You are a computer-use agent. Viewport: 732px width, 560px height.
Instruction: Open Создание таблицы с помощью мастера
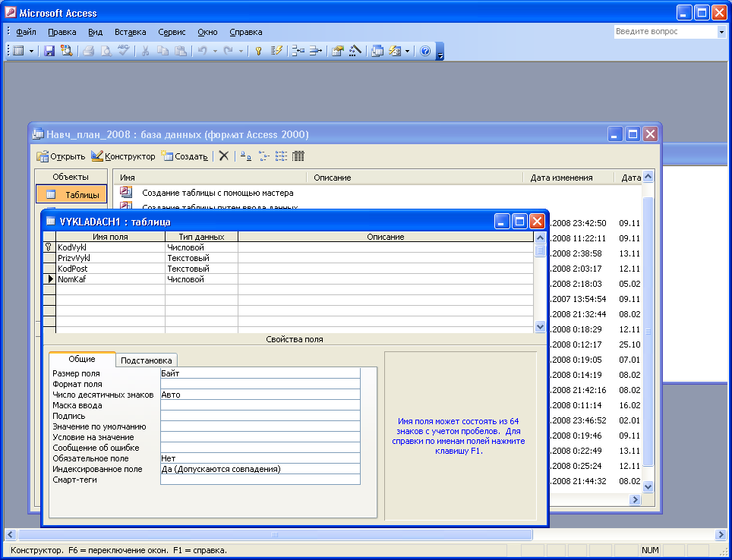217,193
